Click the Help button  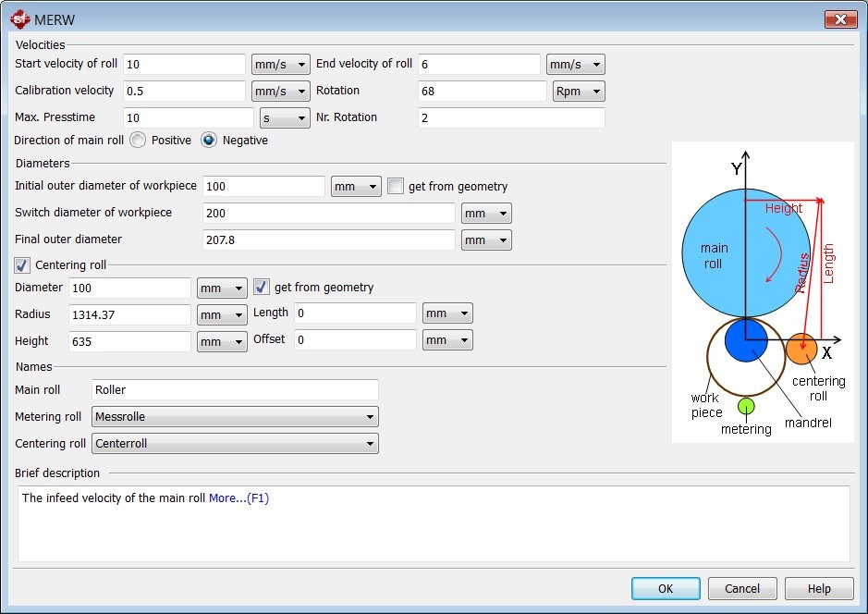pyautogui.click(x=819, y=588)
